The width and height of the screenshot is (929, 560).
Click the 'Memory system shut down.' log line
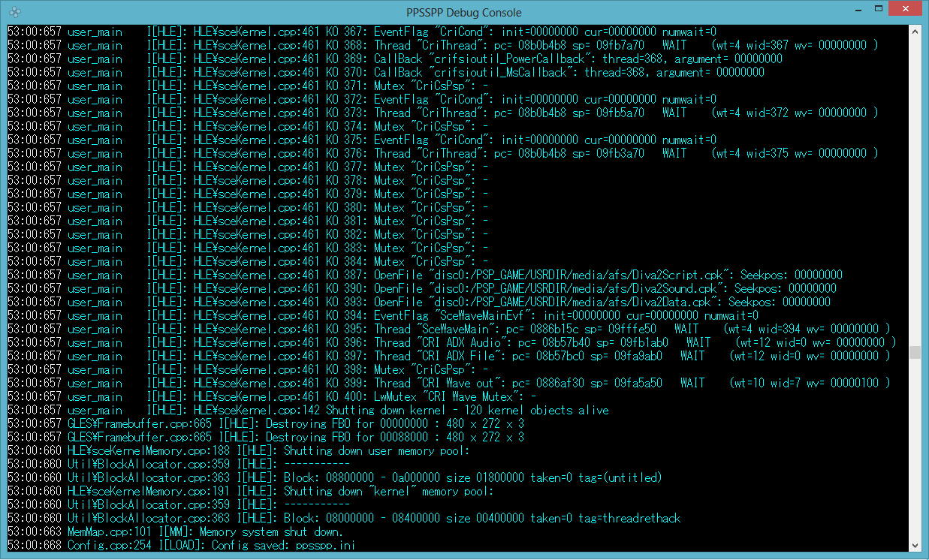176,531
